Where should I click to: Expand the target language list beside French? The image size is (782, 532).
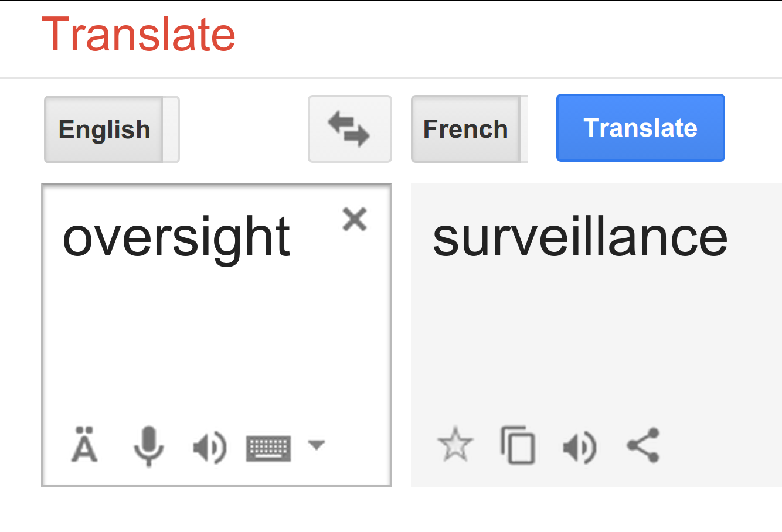pos(524,129)
